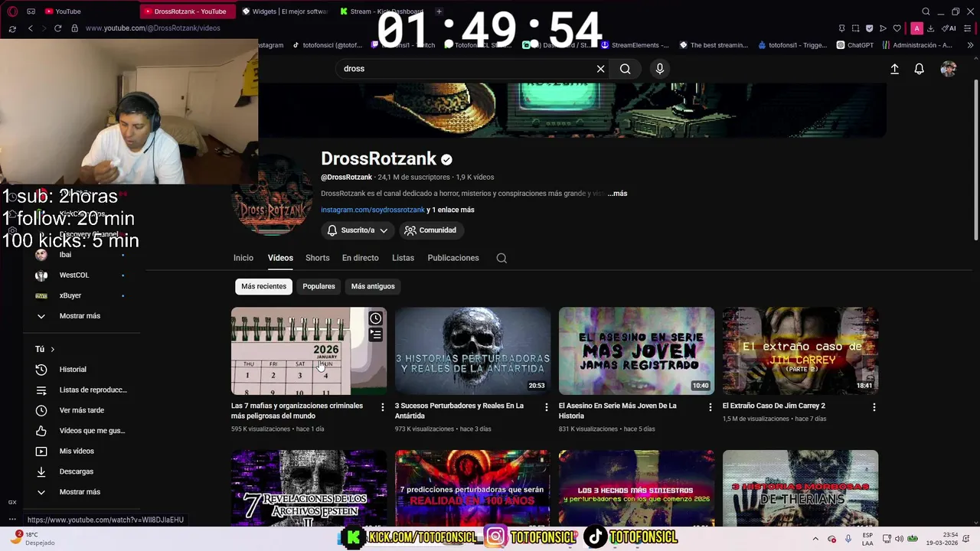The height and width of the screenshot is (551, 980).
Task: Open the Antártida skull video thumbnail
Action: [472, 351]
